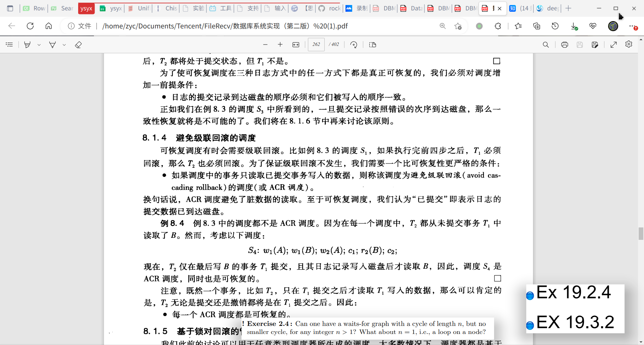Go back to the previous page
Screen dimensions: 644x345
click(12, 26)
